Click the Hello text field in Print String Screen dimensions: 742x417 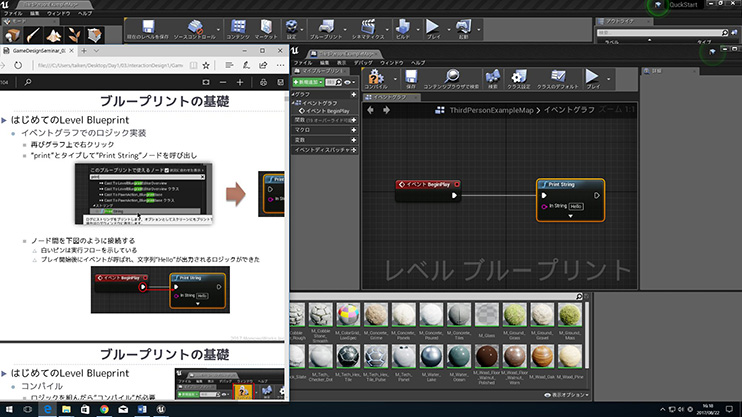[576, 205]
